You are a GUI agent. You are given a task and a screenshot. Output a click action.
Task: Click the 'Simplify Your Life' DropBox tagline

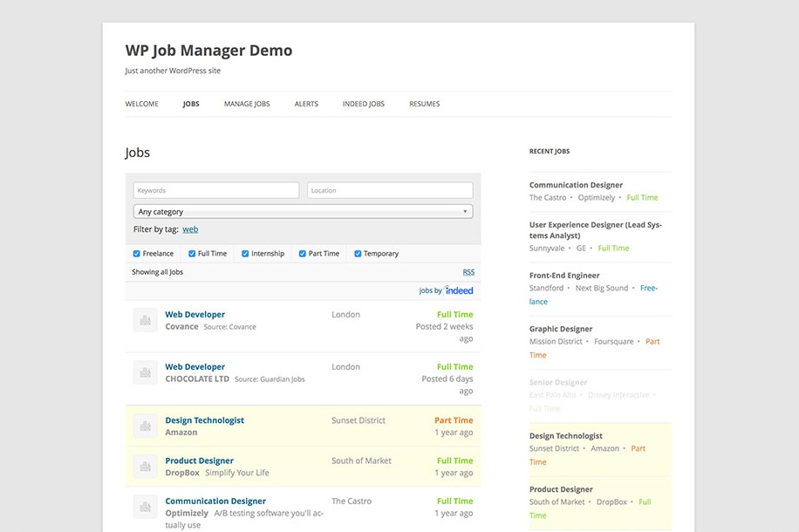pyautogui.click(x=237, y=473)
